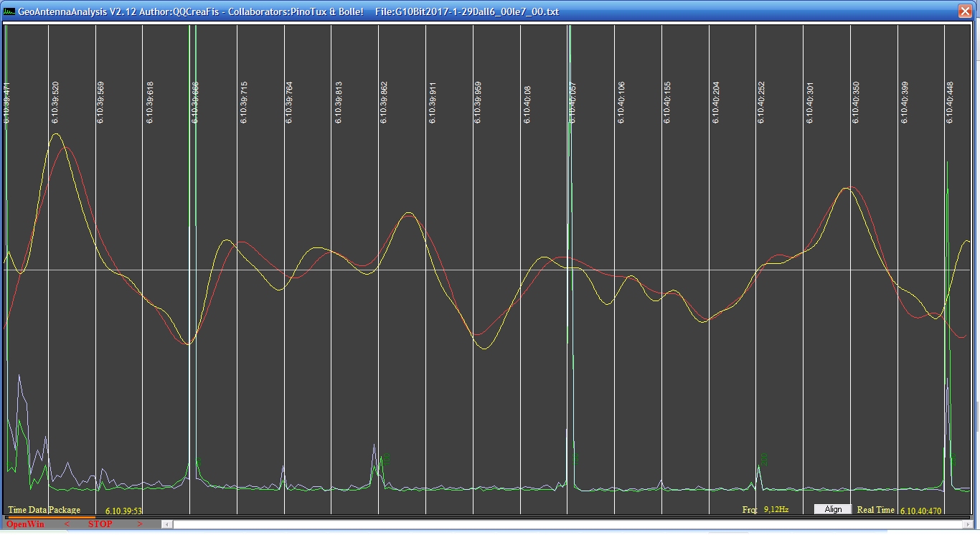The height and width of the screenshot is (535, 980).
Task: Click the Align button
Action: click(833, 509)
